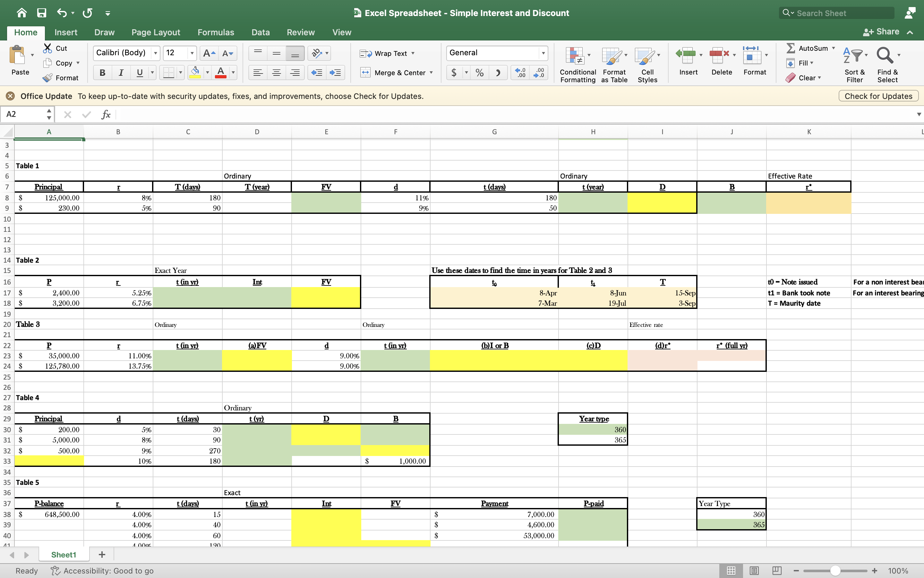Open the Formulas ribbon tab
Image resolution: width=924 pixels, height=578 pixels.
(216, 32)
